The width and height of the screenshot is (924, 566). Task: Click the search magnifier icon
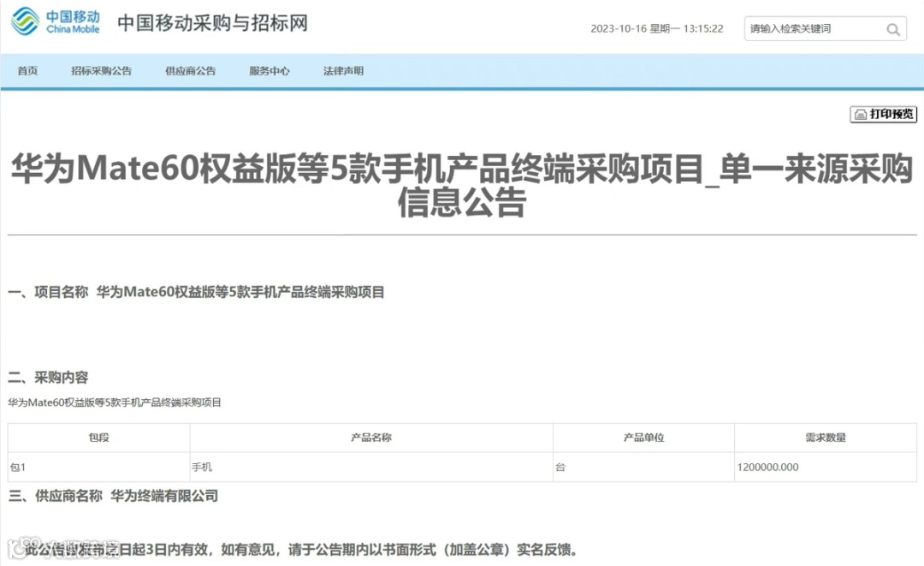[892, 29]
